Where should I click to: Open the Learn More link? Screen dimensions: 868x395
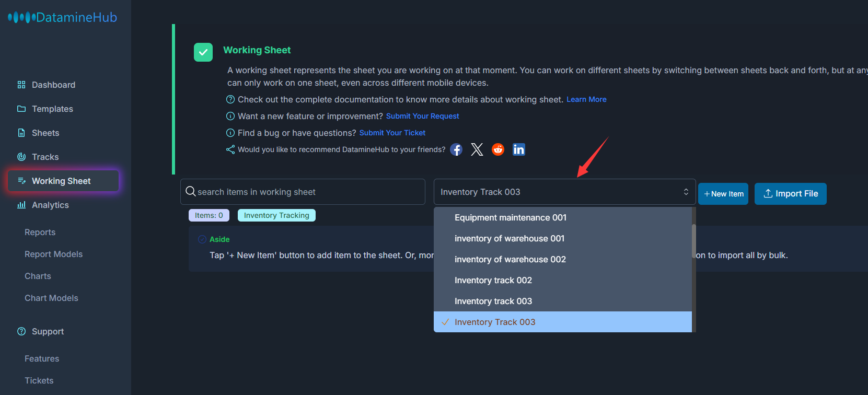[586, 99]
